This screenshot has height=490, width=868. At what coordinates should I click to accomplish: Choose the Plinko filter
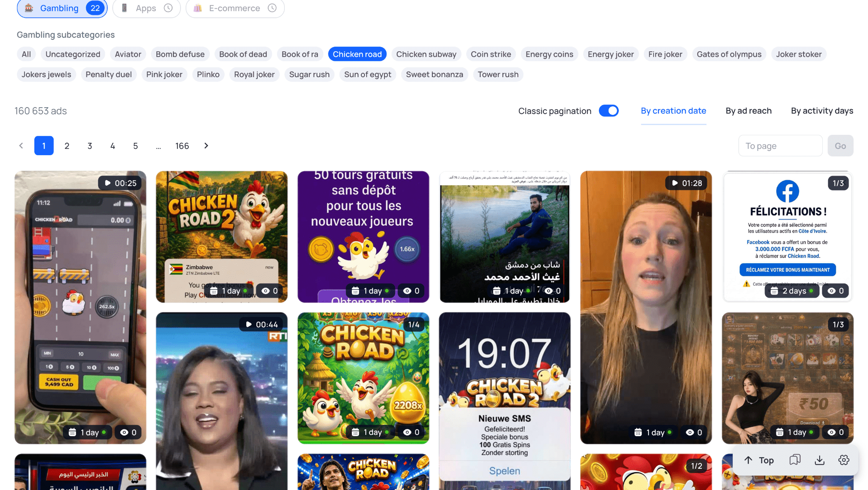click(208, 75)
